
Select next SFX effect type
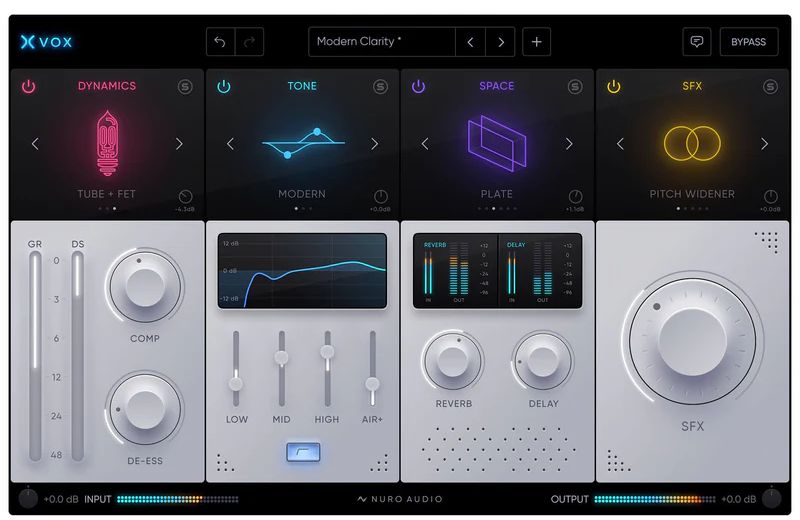point(764,144)
